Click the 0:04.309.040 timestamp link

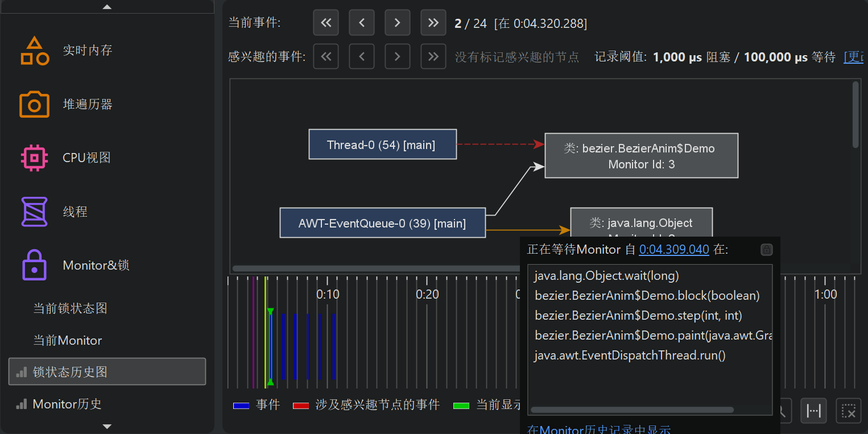(674, 249)
